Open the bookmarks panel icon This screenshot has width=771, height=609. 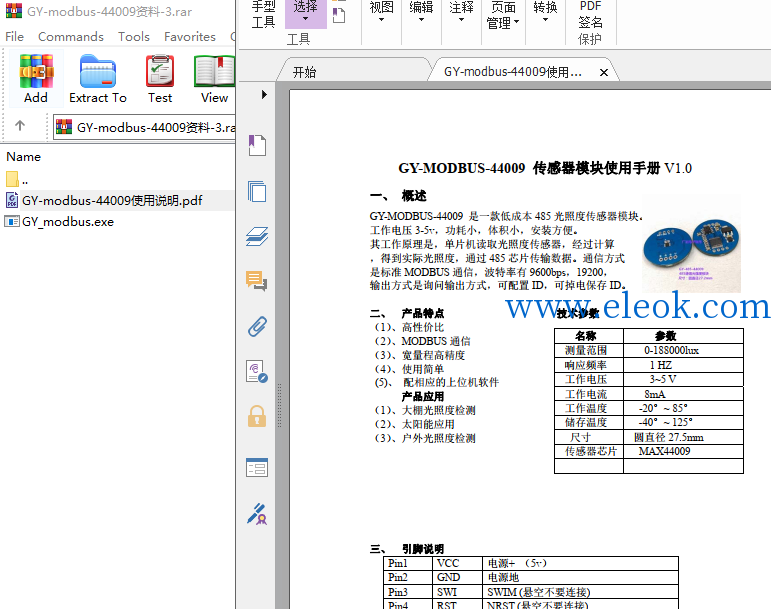click(257, 145)
